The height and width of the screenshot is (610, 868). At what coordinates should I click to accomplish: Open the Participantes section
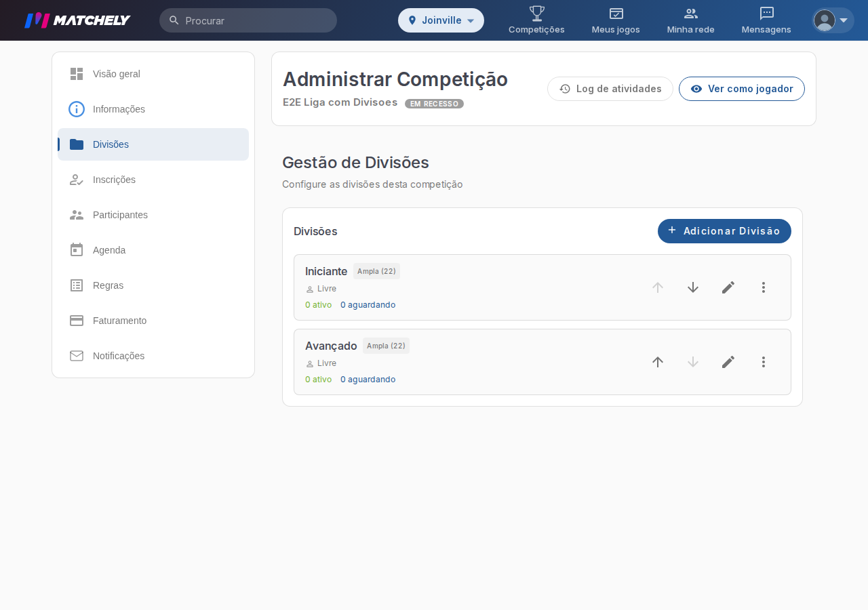point(153,215)
